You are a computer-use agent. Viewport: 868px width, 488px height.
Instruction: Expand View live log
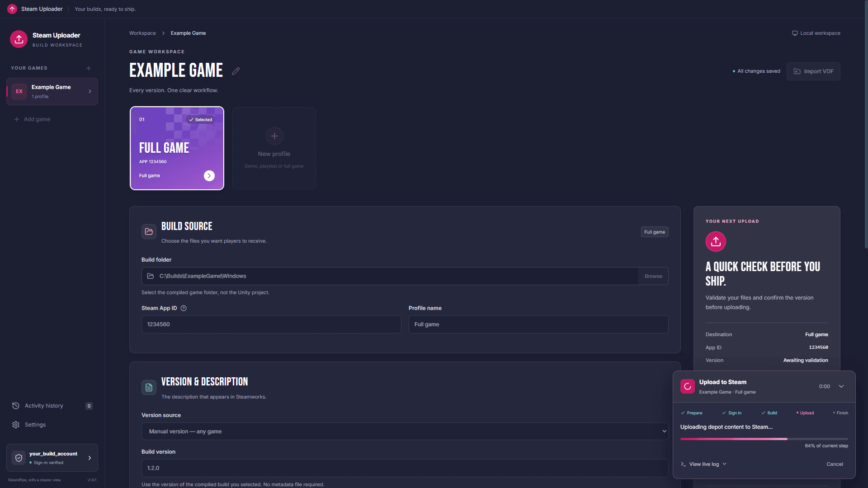(x=703, y=464)
